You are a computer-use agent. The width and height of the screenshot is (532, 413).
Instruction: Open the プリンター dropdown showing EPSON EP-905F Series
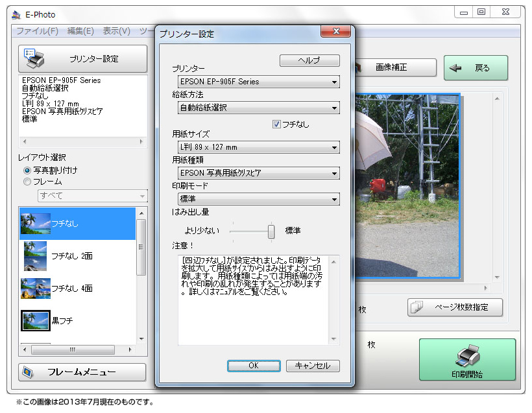tap(258, 82)
